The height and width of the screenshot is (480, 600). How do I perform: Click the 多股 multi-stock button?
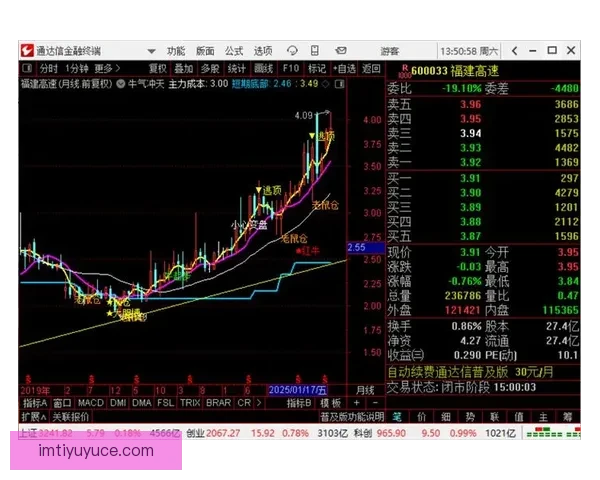210,69
